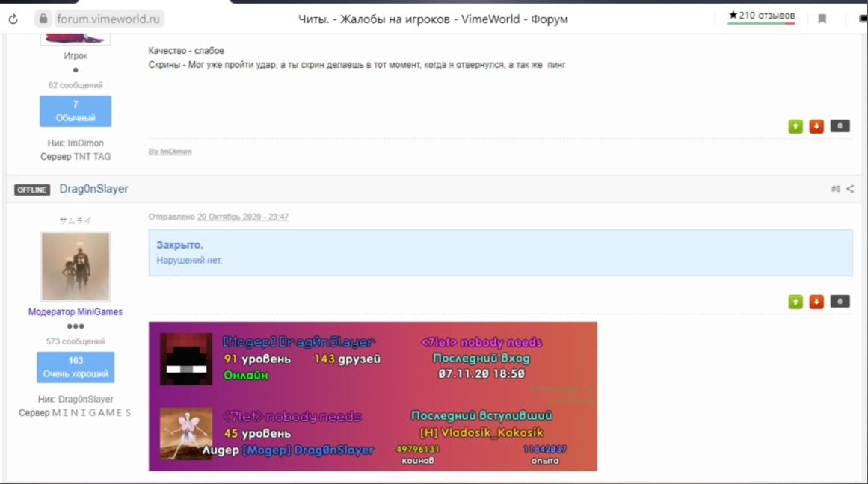Screen dimensions: 868x484
Task: Click the forum.vimeworld.ru address bar
Action: (110, 19)
